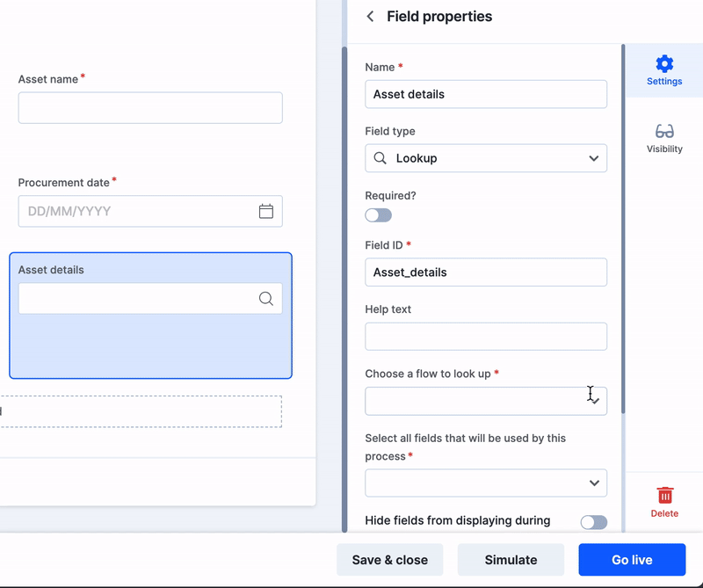Enable Hide fields from displaying toggle

click(x=594, y=522)
